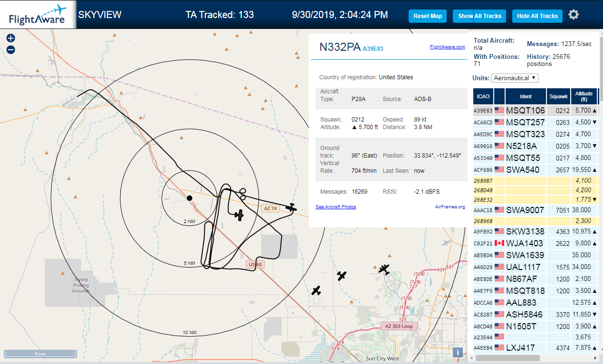The height and width of the screenshot is (364, 603).
Task: Select the ASH5846 row
Action: pyautogui.click(x=535, y=315)
